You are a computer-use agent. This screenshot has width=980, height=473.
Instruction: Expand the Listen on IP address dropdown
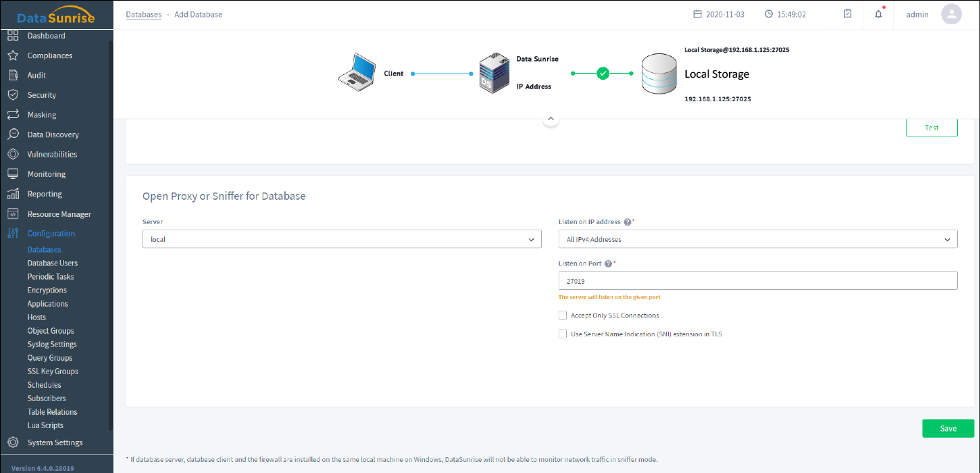pos(758,239)
